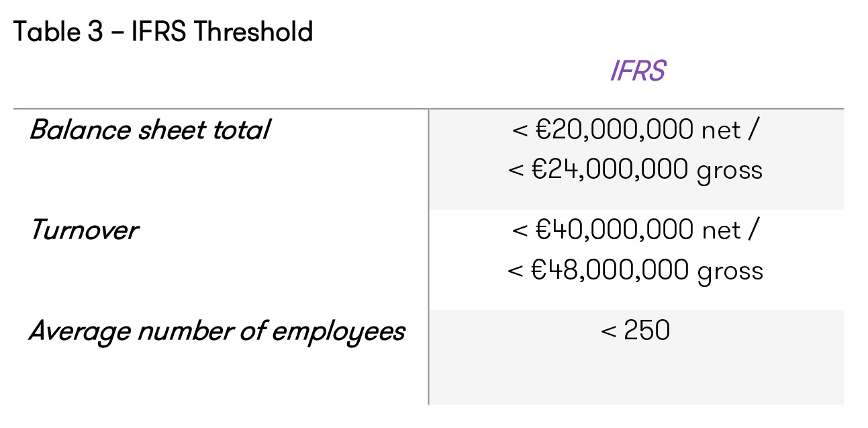Screen dimensions: 868x428
Task: Select the purple IFRS column header
Action: pyautogui.click(x=637, y=71)
